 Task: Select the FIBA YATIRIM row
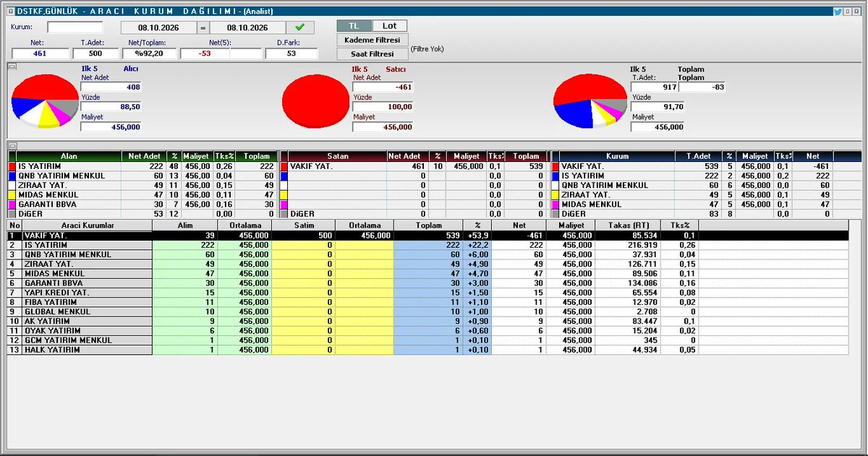click(x=427, y=302)
